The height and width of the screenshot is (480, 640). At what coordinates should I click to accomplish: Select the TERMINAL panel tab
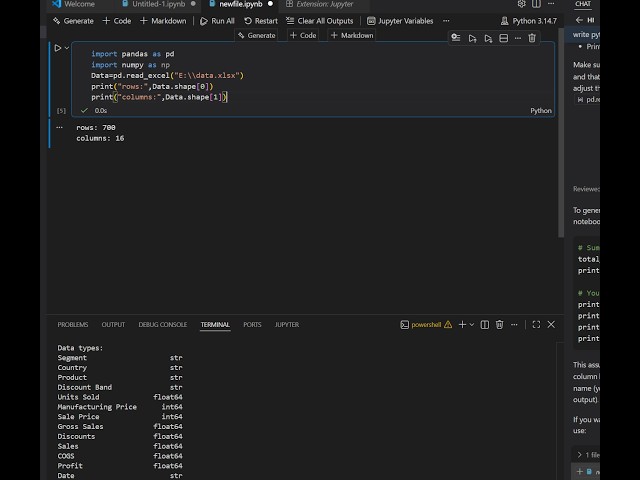point(215,324)
